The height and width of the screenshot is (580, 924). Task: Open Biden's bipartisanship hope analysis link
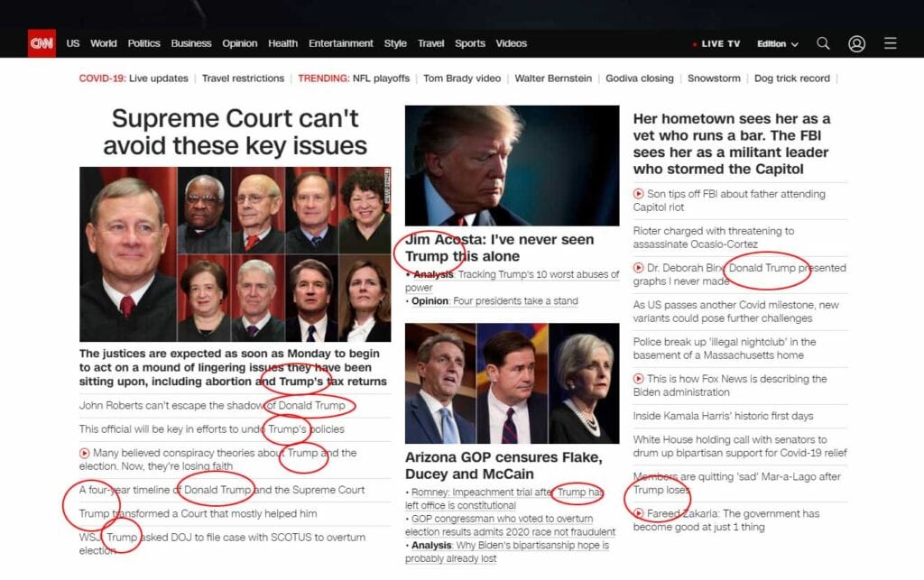coord(507,552)
